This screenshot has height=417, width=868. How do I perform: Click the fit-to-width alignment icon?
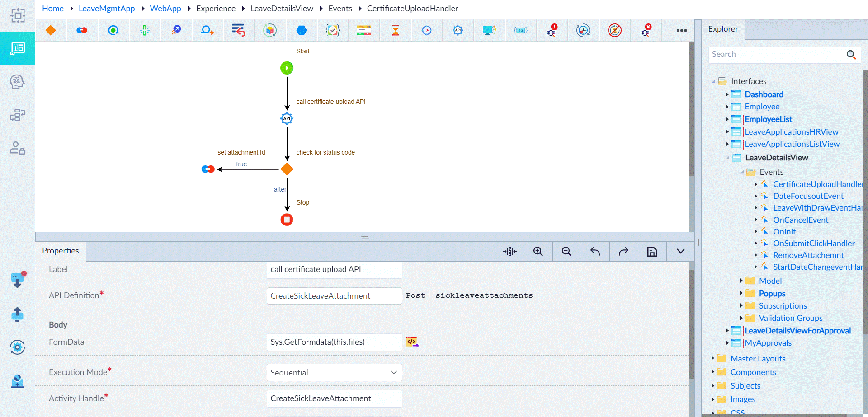510,251
